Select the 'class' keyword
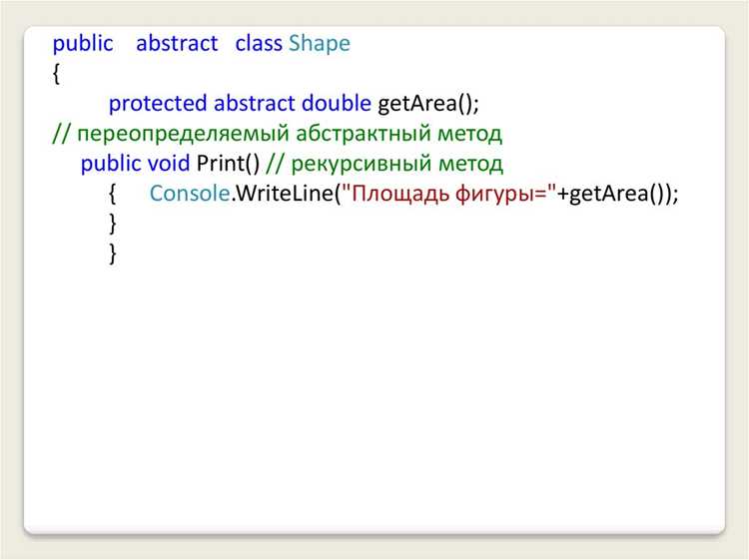The height and width of the screenshot is (560, 749). pyautogui.click(x=259, y=44)
